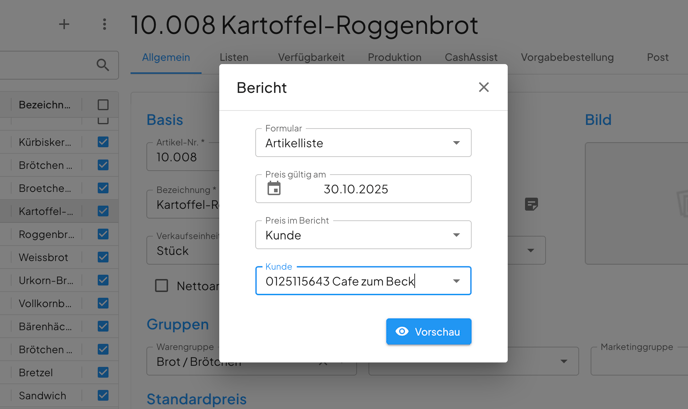This screenshot has width=688, height=409.
Task: Switch to the Verfügbarkeit tab
Action: (x=311, y=57)
